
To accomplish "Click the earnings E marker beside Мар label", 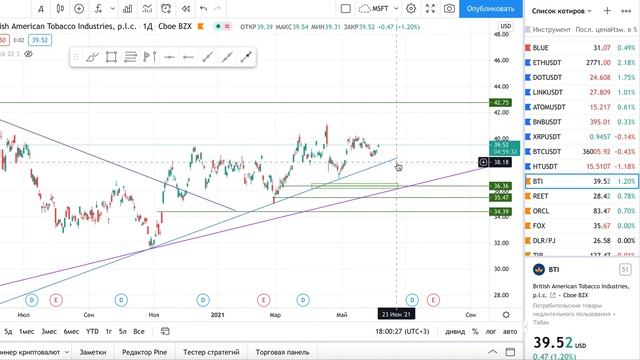I will (x=264, y=300).
